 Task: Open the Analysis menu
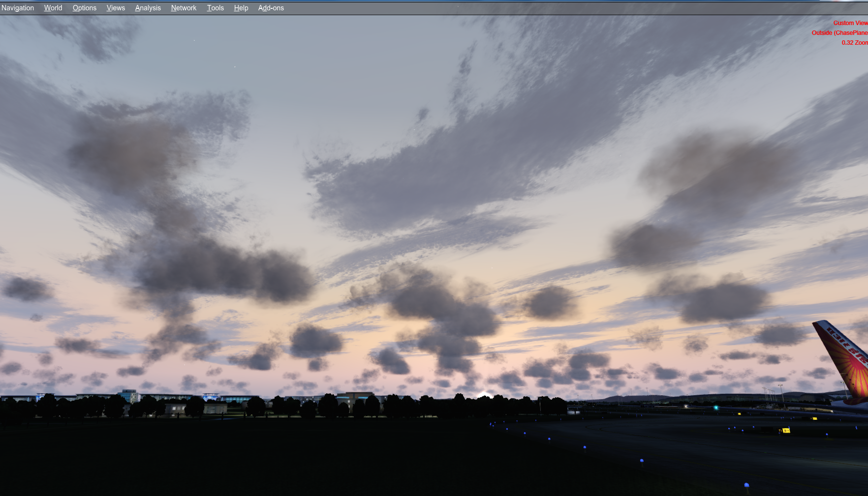click(x=148, y=8)
